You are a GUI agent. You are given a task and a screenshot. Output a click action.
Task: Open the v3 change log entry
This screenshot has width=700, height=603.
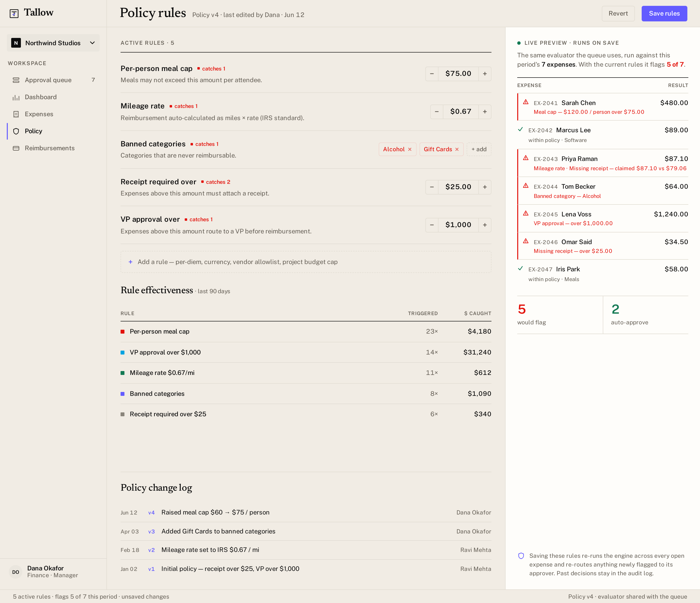[x=306, y=531]
